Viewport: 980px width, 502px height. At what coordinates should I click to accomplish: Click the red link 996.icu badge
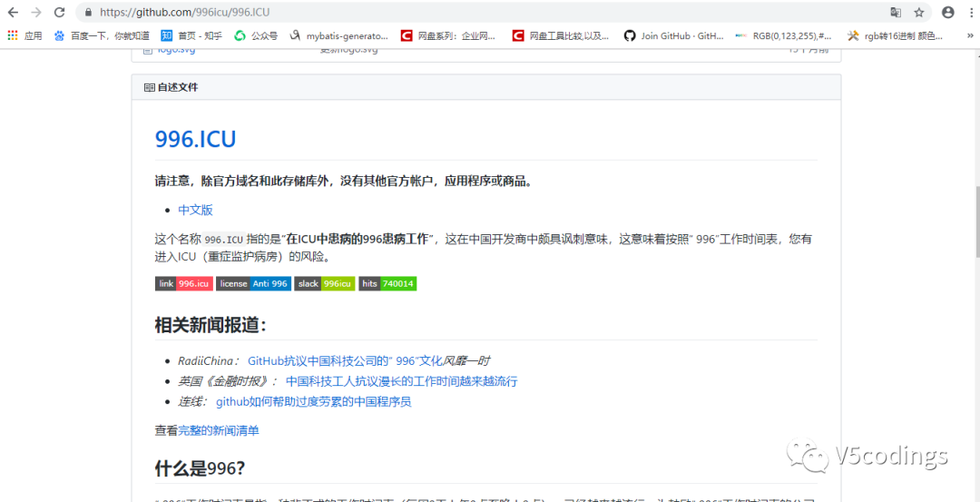coord(183,283)
